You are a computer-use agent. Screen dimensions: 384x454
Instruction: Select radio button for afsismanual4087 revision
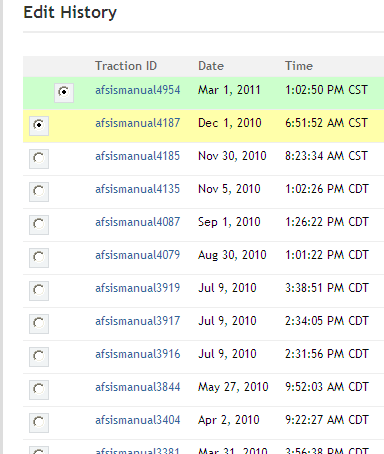(x=39, y=225)
